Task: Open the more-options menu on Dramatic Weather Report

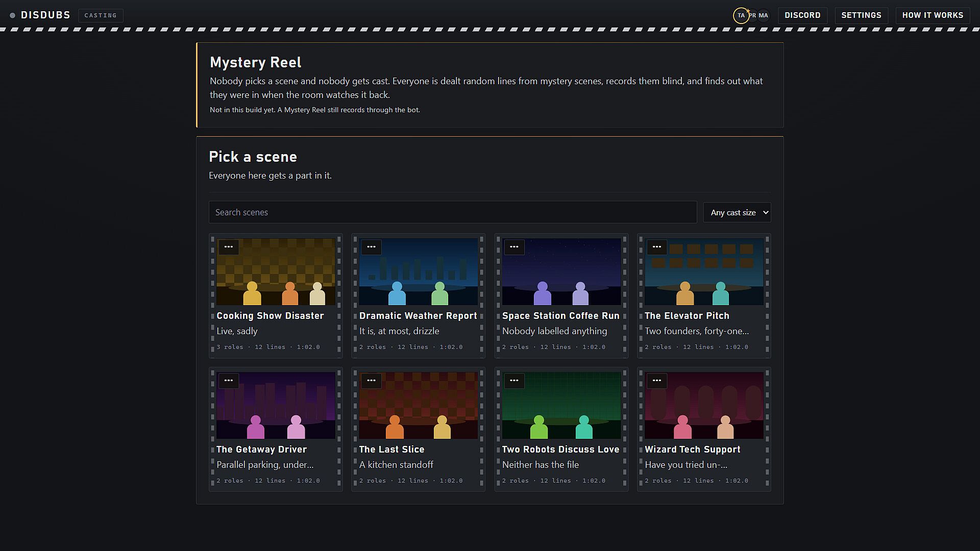Action: pos(371,247)
